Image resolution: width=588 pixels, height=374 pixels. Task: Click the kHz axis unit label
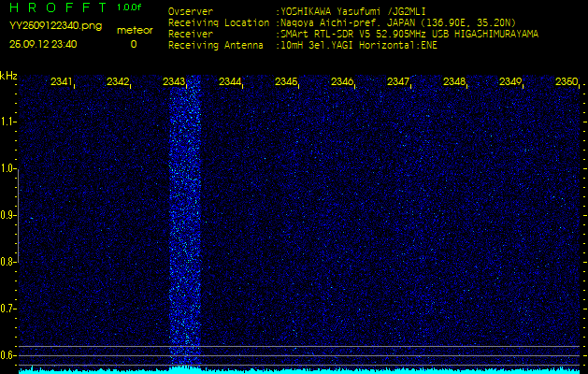[x=8, y=76]
